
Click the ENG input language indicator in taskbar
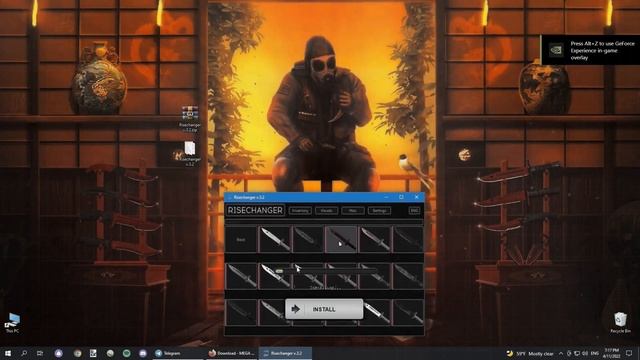point(595,353)
